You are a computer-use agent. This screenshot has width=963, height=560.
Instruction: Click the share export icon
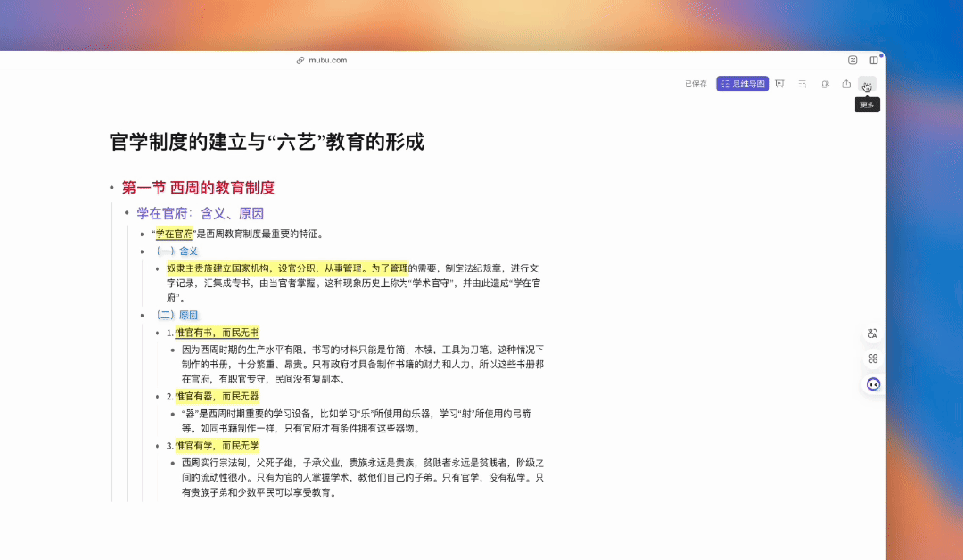pyautogui.click(x=846, y=84)
